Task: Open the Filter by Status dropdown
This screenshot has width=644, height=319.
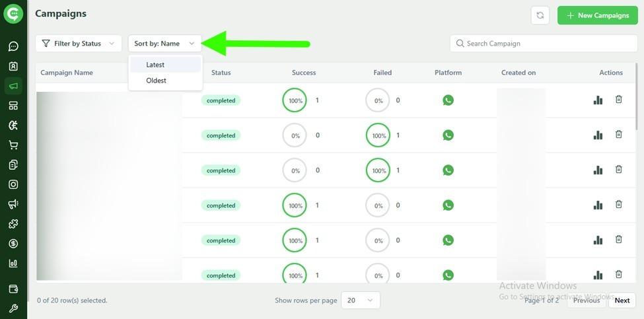Action: tap(79, 44)
